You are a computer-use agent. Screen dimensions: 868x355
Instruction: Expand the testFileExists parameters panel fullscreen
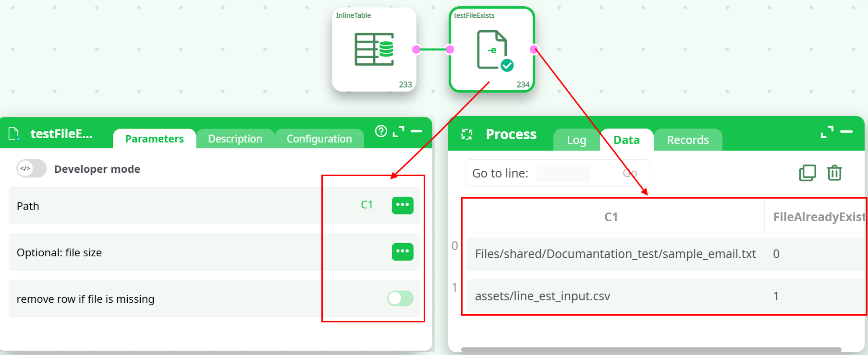[398, 131]
